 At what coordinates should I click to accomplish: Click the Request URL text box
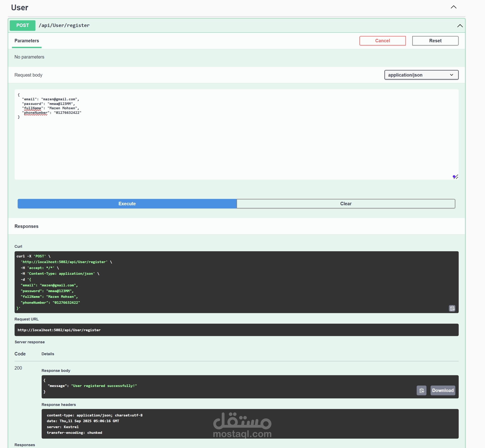(x=236, y=330)
